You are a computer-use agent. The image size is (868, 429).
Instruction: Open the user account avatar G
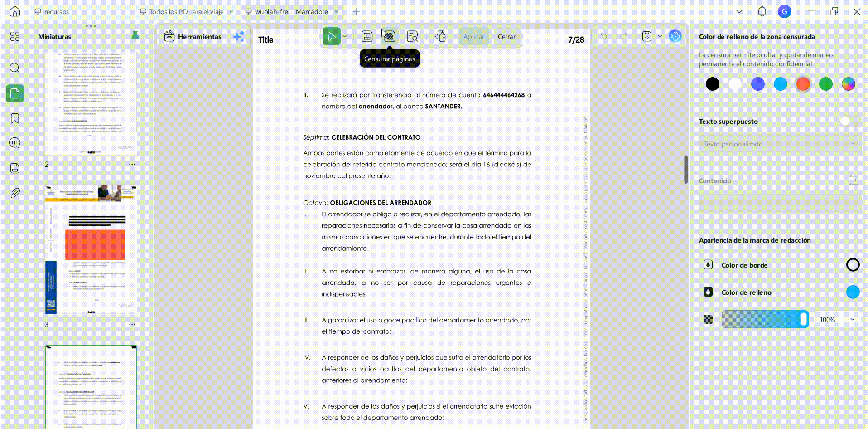[x=785, y=11]
